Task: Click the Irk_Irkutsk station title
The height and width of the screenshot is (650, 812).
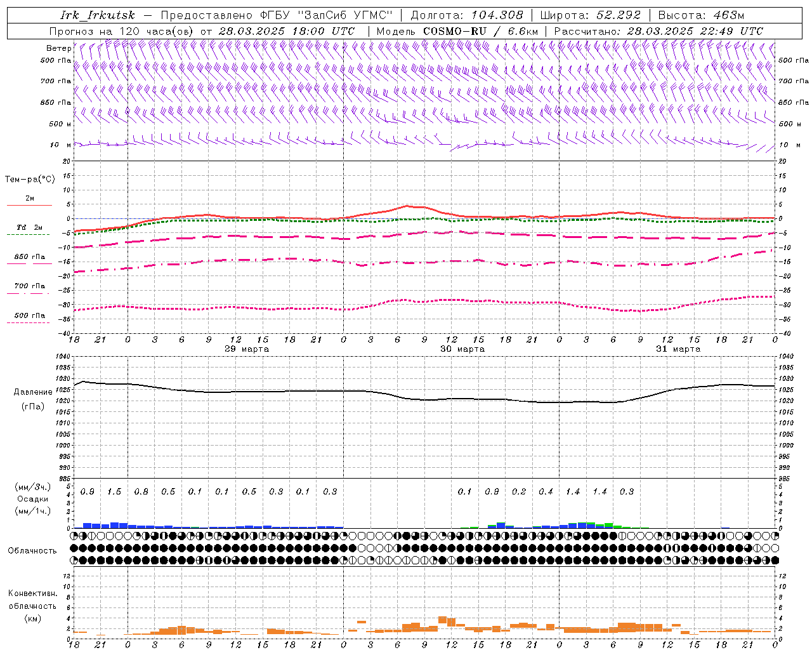Action: (x=98, y=15)
